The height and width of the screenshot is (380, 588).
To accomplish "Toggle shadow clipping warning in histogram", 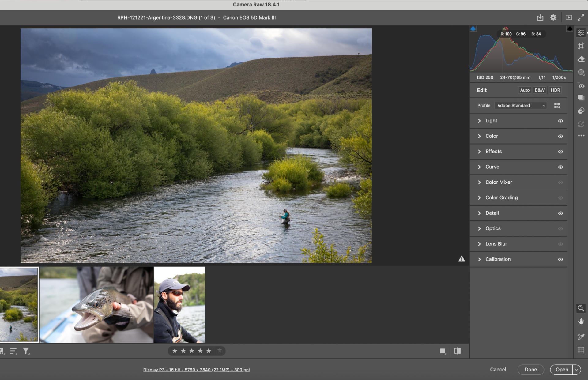I will coord(473,28).
